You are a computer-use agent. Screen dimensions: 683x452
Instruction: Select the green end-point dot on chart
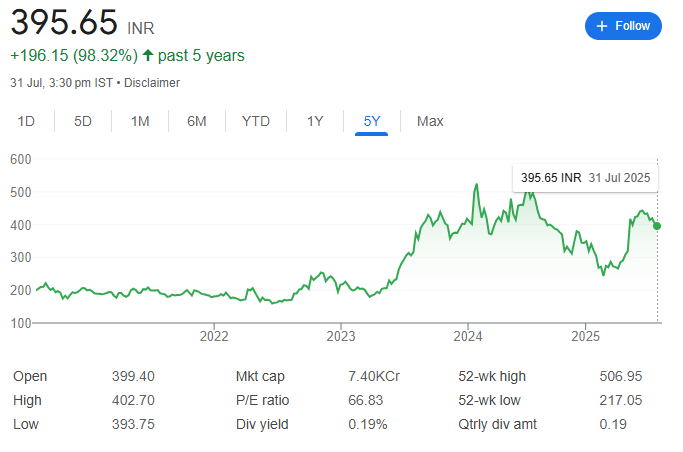pos(657,226)
